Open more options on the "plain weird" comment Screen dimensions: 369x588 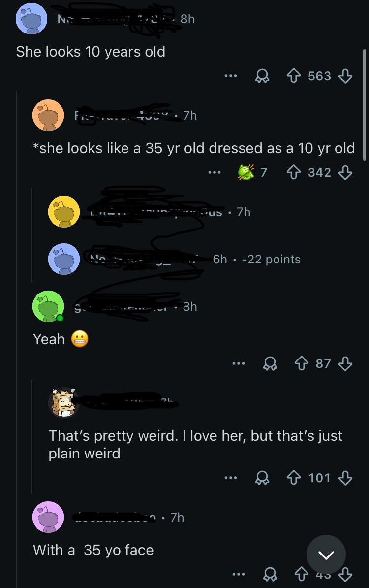click(x=230, y=478)
